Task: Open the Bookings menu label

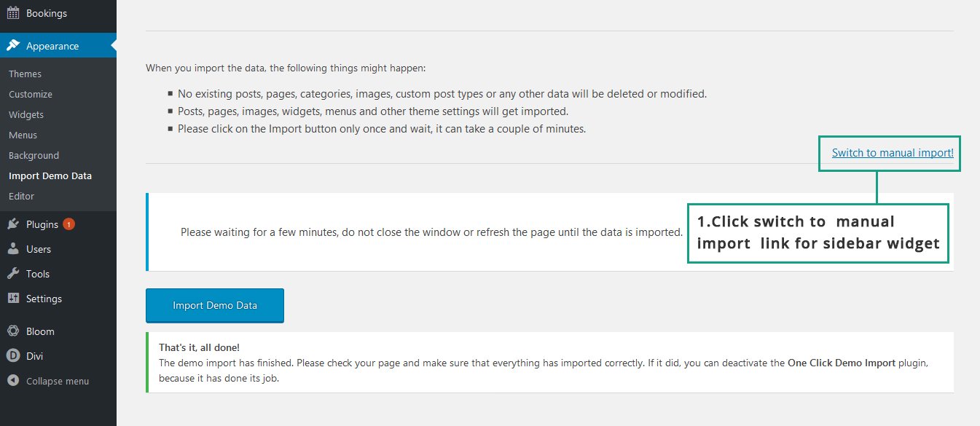Action: [x=47, y=13]
